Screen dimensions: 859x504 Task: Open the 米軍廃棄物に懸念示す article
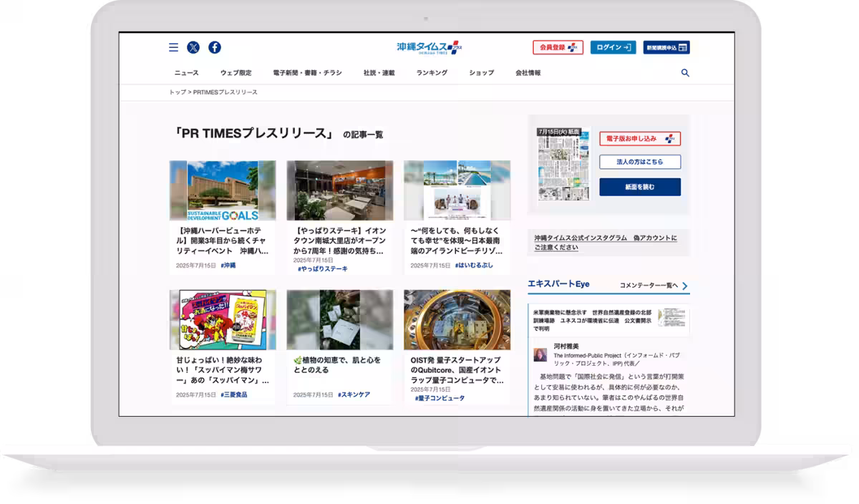tap(593, 321)
